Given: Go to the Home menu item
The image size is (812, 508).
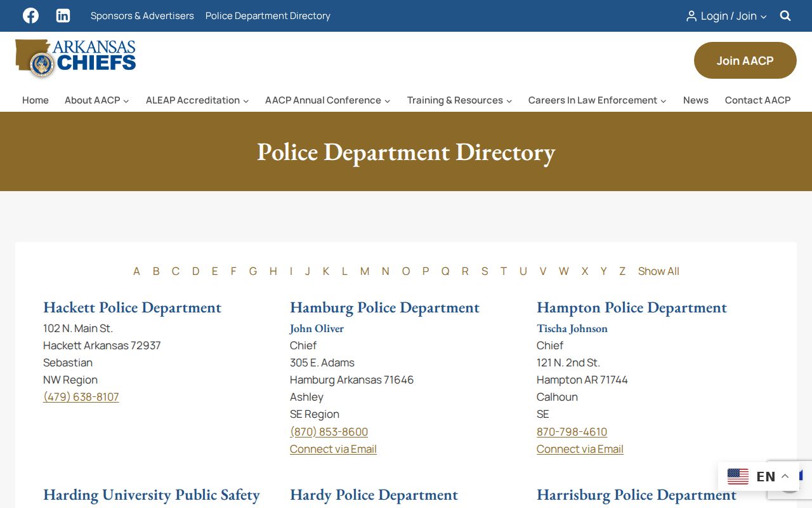Looking at the screenshot, I should tap(36, 100).
